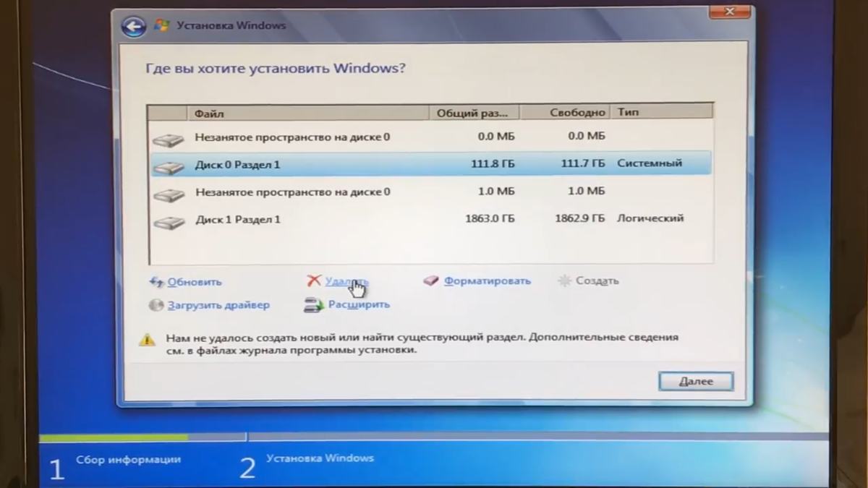Click the 1862.9 ГБ free space cell
Image resolution: width=868 pixels, height=488 pixels.
pos(580,218)
